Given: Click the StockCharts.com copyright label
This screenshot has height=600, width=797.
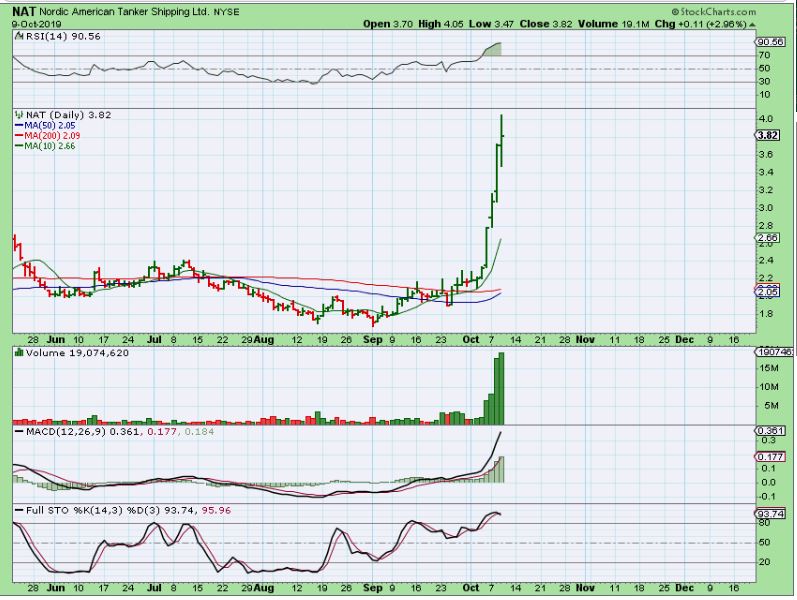Looking at the screenshot, I should [713, 12].
